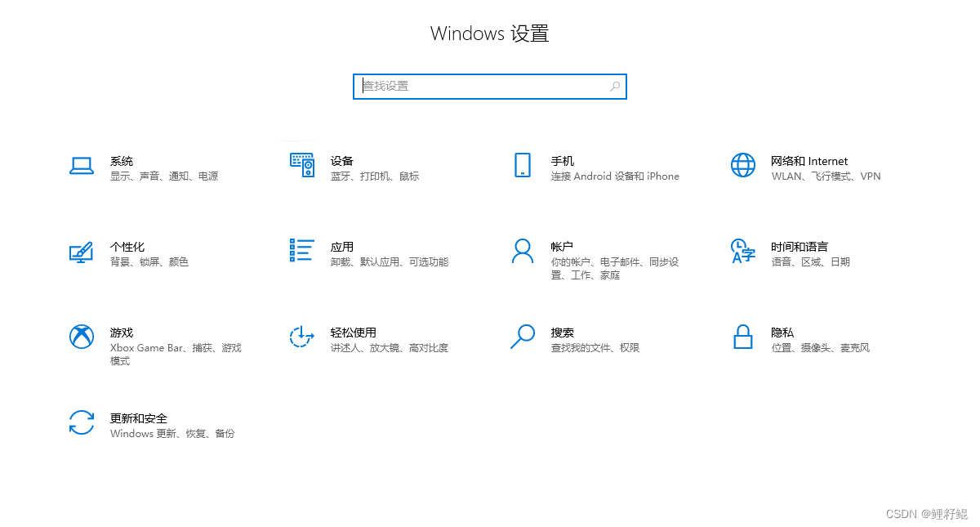The width and height of the screenshot is (980, 527).
Task: Select the 网络和 Internet title
Action: [x=809, y=161]
